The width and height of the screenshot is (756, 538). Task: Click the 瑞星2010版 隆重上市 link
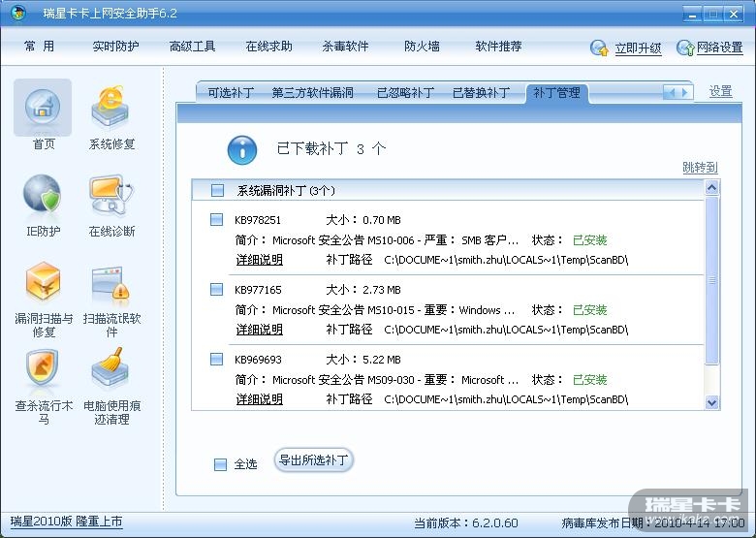(67, 522)
